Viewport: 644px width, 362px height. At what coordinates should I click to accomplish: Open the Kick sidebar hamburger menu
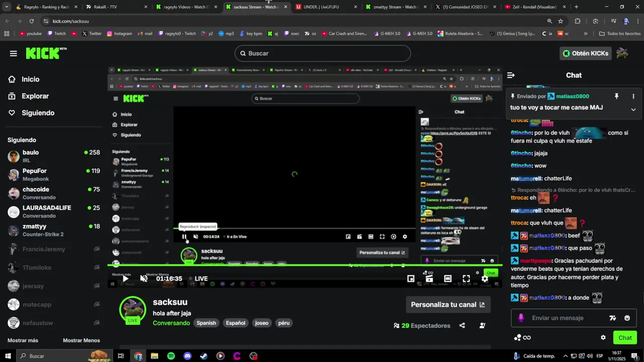(13, 53)
